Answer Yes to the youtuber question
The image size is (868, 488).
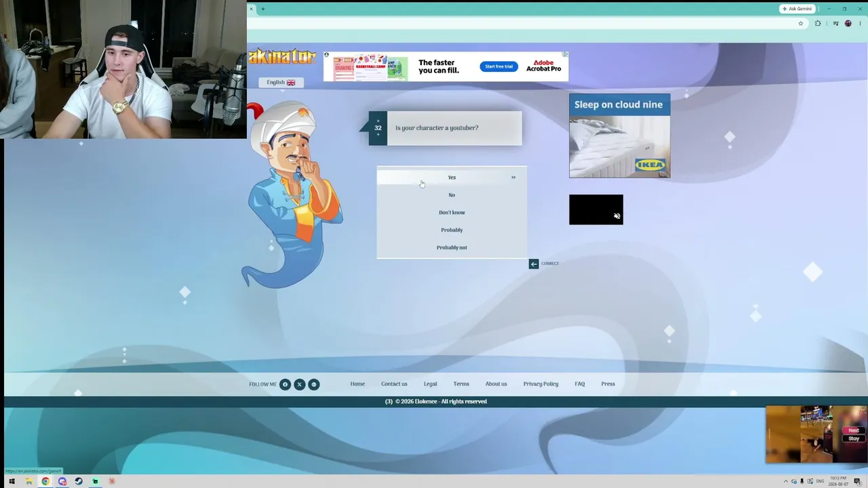pos(452,178)
